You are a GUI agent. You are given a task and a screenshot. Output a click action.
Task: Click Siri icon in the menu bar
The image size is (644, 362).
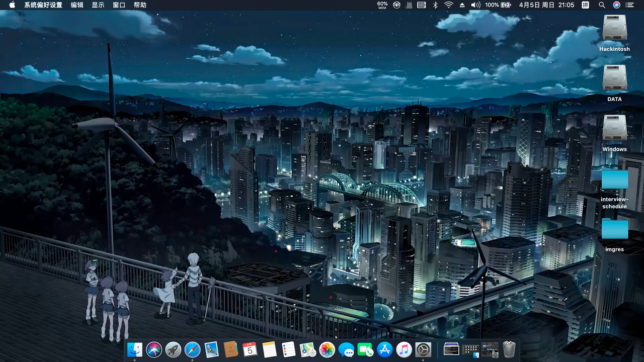[x=616, y=5]
